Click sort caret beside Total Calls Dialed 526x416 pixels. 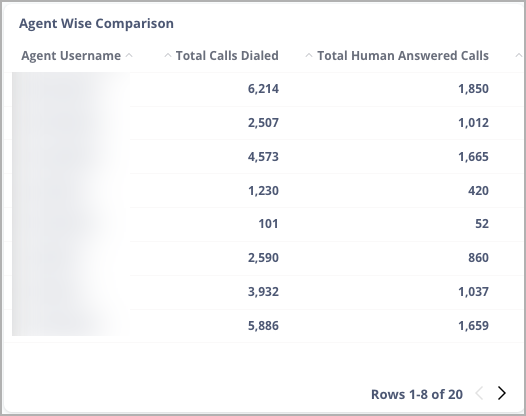[168, 56]
